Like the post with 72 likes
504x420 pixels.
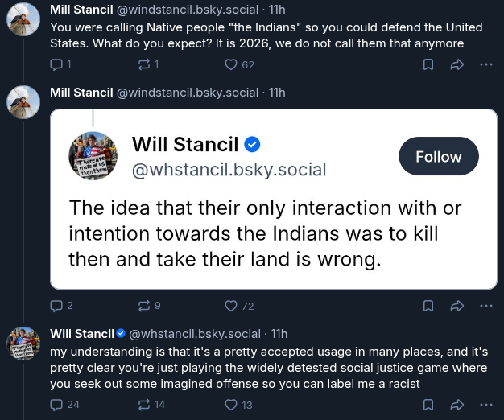[x=231, y=306]
